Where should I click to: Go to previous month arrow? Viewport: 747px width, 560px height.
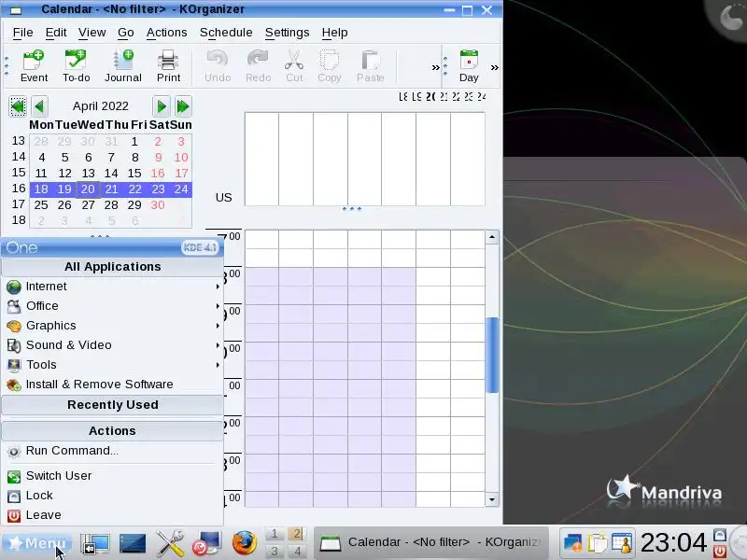pos(39,106)
